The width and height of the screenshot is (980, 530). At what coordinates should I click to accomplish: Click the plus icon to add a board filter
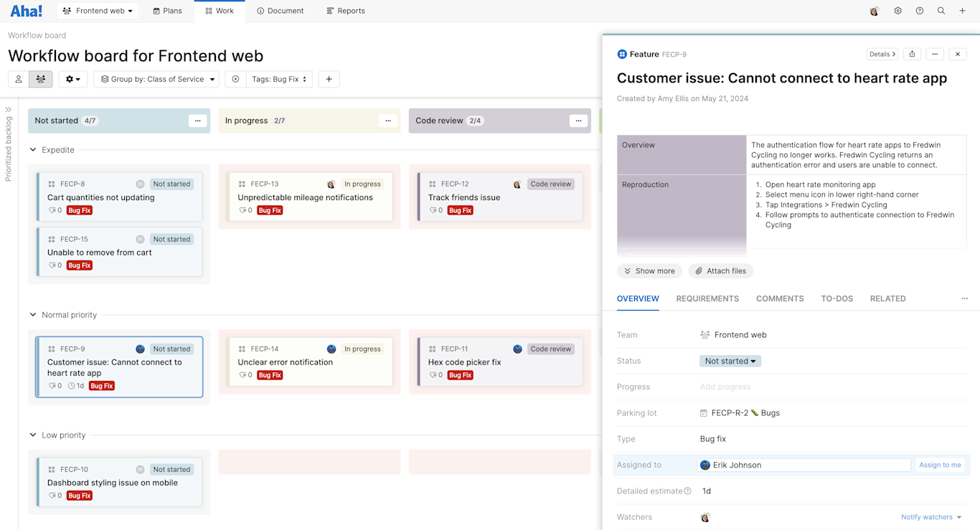(329, 79)
